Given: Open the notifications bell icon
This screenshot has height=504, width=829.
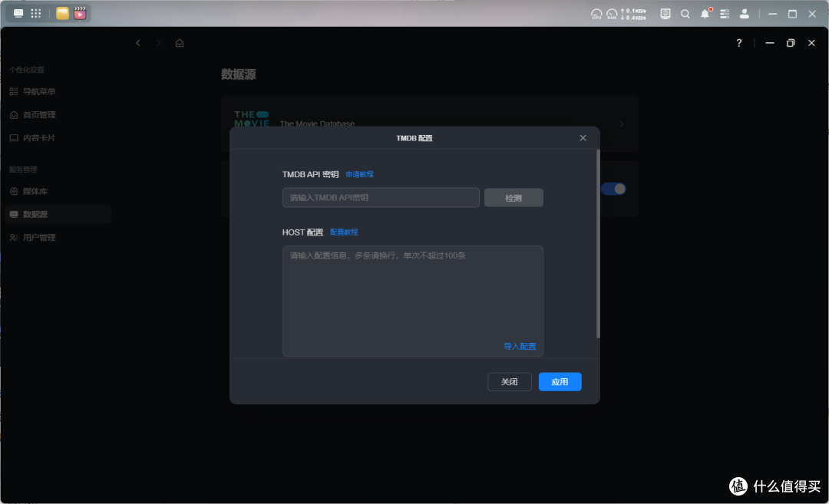Looking at the screenshot, I should (705, 14).
